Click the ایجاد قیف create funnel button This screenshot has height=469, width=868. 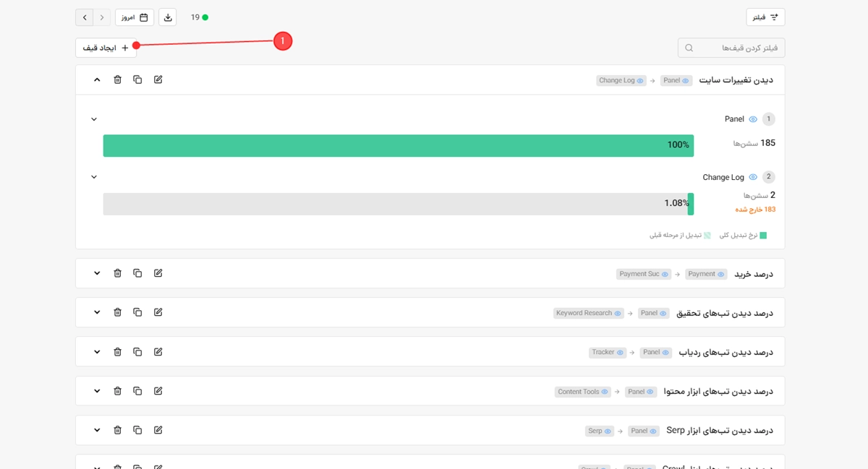point(106,48)
